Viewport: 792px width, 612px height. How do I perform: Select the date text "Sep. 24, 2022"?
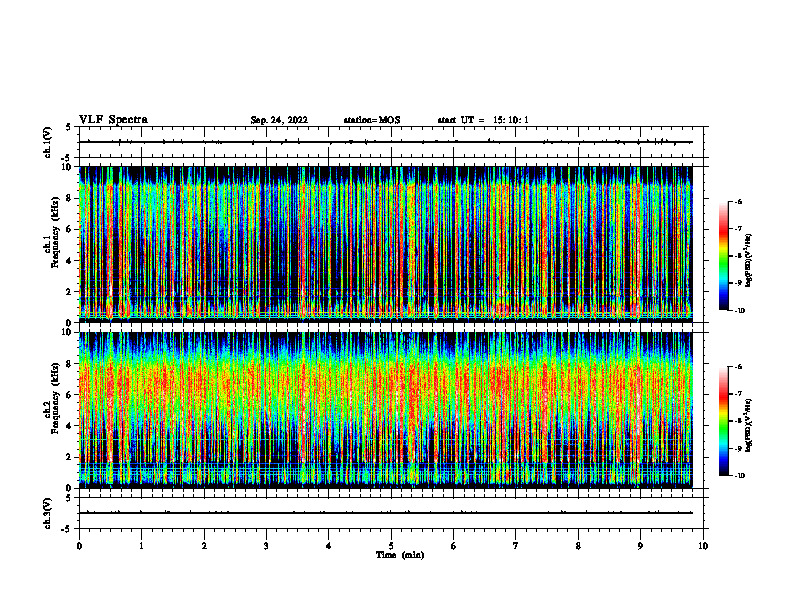[279, 120]
